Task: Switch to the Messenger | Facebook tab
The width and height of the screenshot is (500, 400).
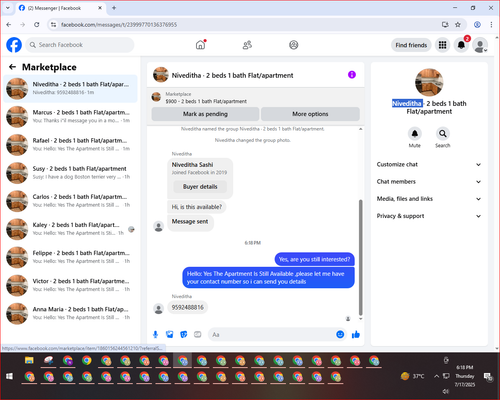Action: 61,8
